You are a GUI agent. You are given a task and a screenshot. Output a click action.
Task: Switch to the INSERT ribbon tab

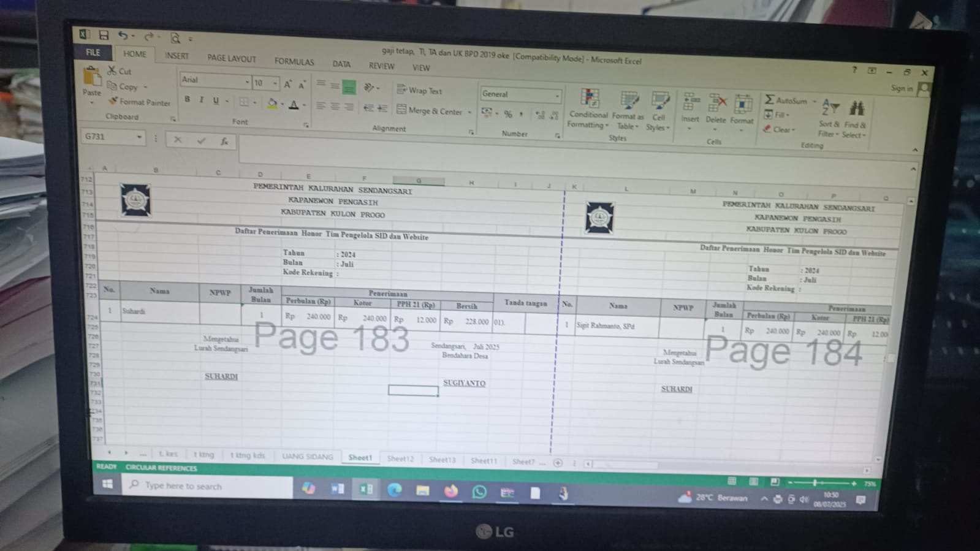[177, 56]
